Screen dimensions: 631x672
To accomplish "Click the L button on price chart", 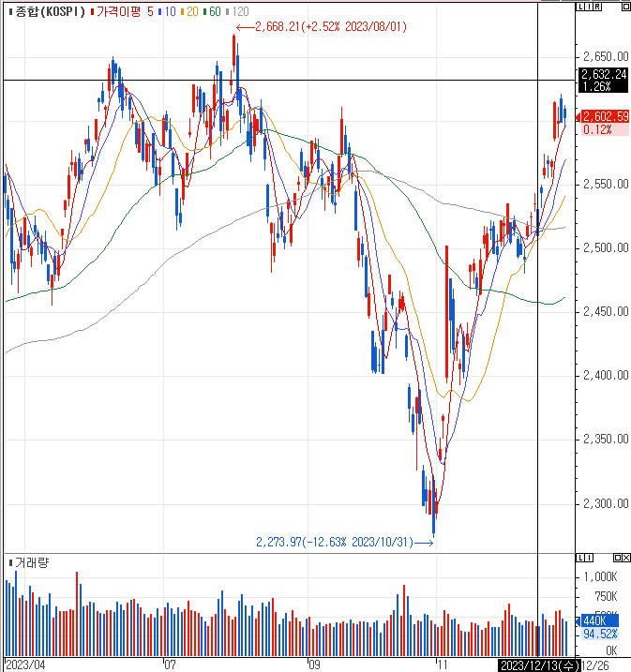I will [x=580, y=7].
